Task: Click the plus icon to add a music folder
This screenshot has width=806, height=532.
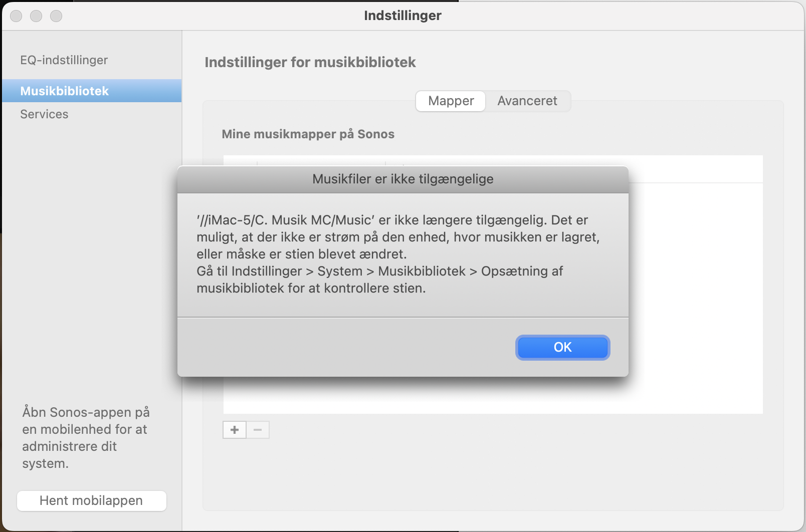Action: tap(235, 430)
